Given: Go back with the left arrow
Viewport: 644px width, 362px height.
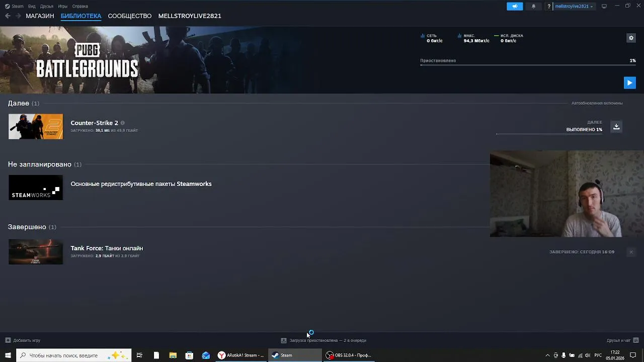Looking at the screenshot, I should (x=8, y=16).
